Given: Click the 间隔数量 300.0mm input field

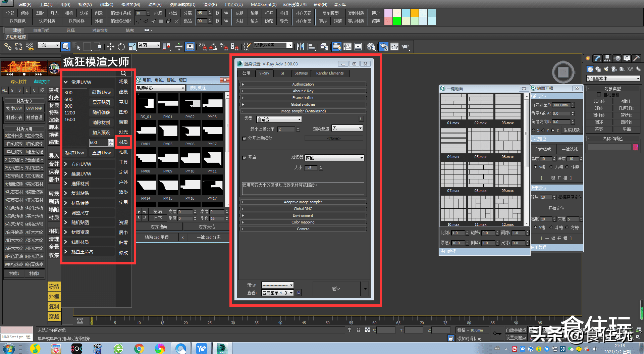Looking at the screenshot, I should 561,105.
